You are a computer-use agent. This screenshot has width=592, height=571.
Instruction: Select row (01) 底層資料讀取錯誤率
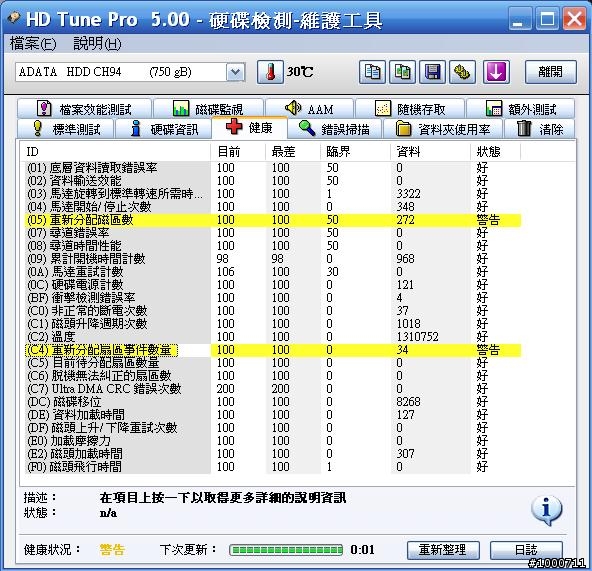click(x=273, y=168)
